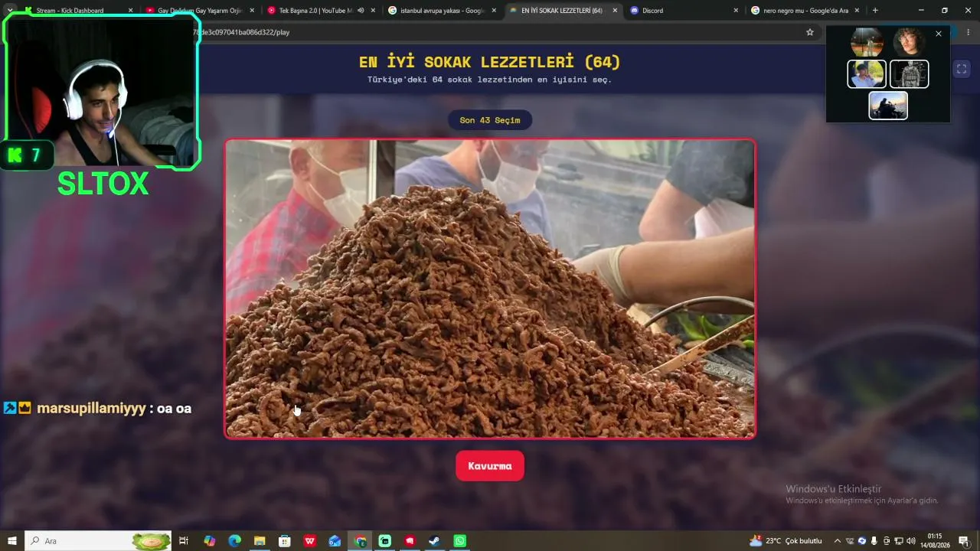Open the notification center icon
The width and height of the screenshot is (980, 551).
tap(964, 541)
